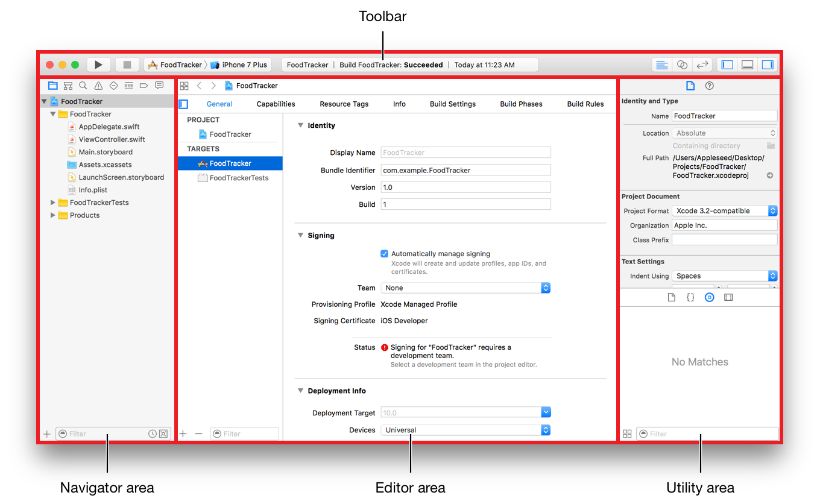Open the Issue navigator

click(x=98, y=86)
